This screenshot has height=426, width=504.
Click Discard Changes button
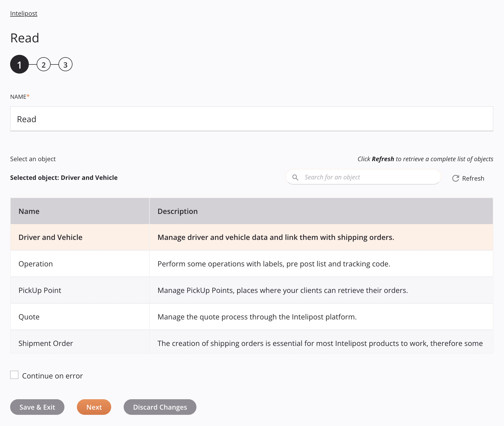pos(160,407)
